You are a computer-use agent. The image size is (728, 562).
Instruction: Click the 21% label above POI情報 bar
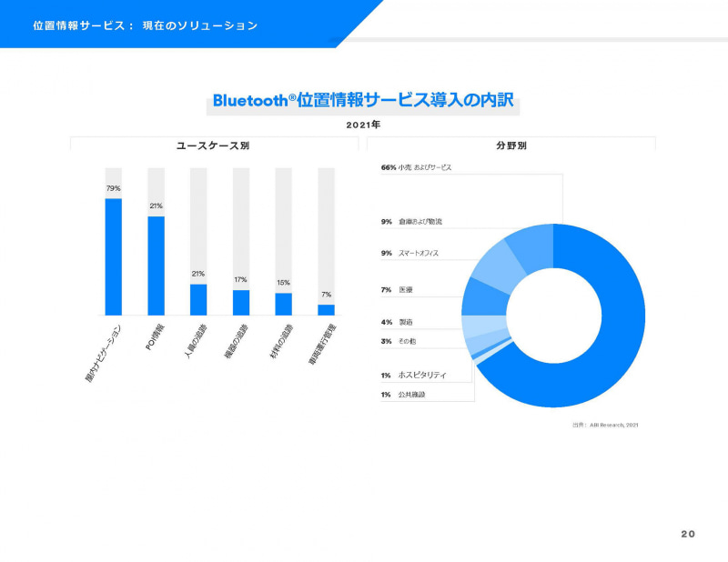(x=156, y=206)
